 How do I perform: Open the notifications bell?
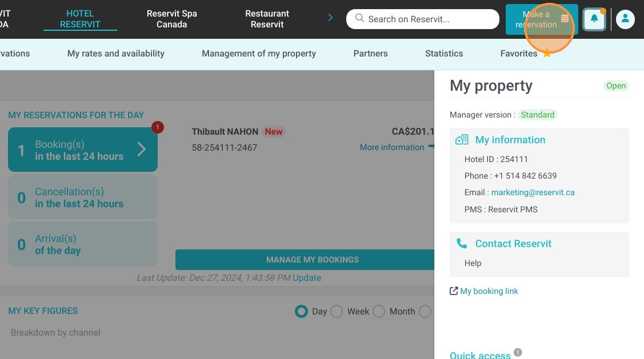[594, 18]
